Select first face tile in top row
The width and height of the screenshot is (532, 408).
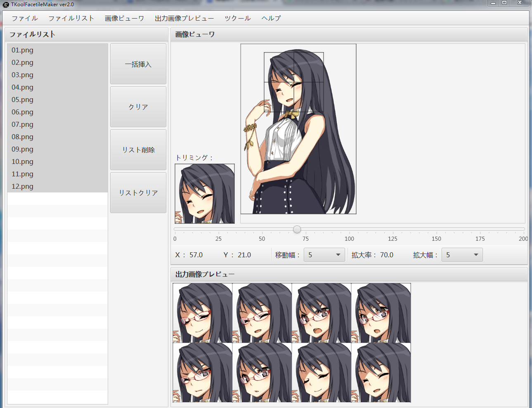[x=203, y=313]
